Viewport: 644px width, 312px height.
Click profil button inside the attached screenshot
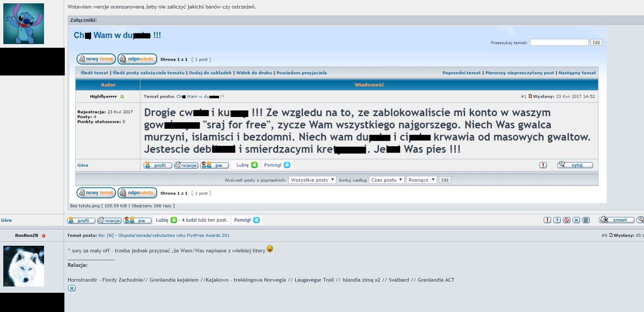click(x=158, y=165)
